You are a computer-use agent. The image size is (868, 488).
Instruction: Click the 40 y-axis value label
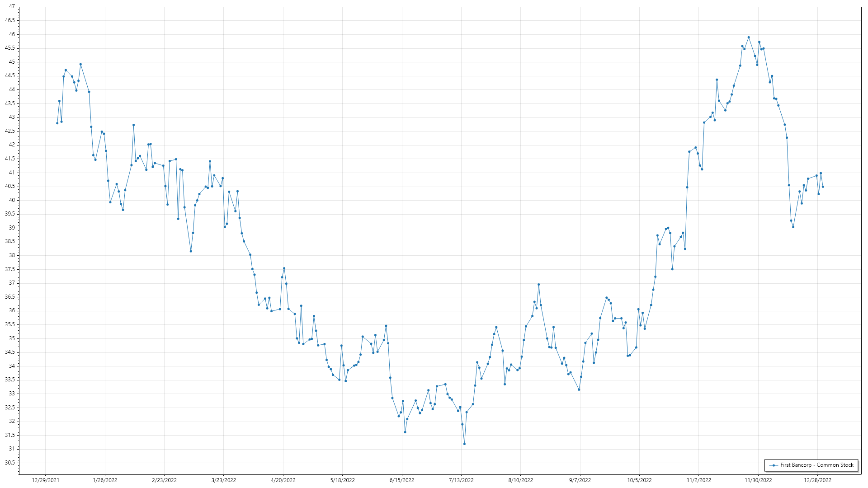tap(12, 200)
